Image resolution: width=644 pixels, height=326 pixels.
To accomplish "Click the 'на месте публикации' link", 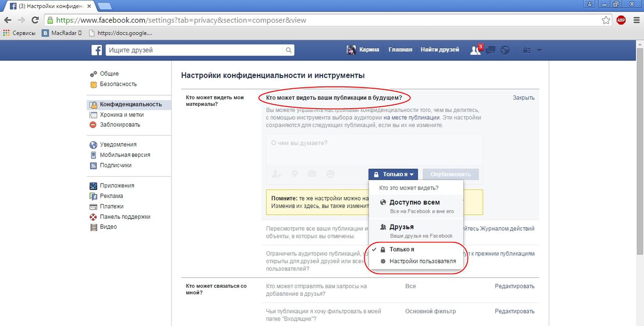I will coord(412,117).
